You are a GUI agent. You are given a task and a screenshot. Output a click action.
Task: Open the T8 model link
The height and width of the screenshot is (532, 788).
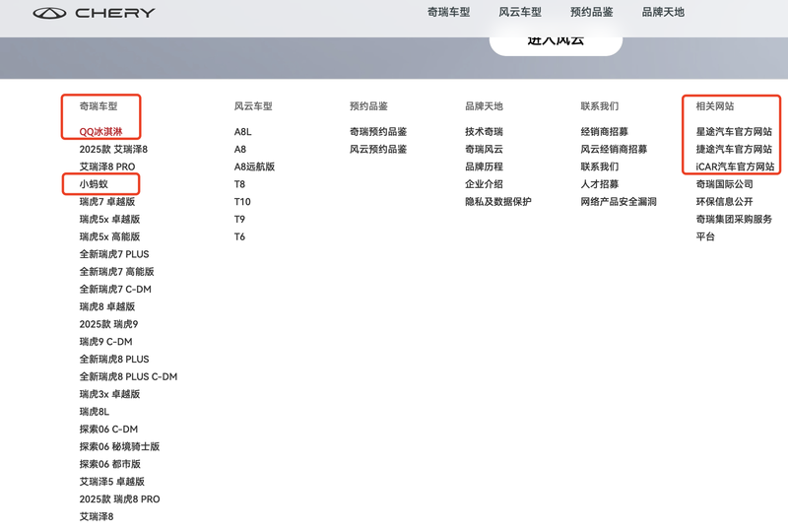(239, 184)
